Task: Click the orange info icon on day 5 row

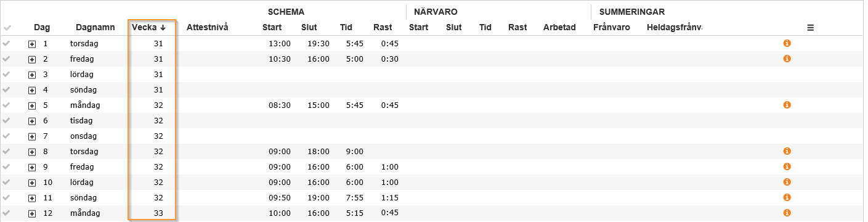Action: pos(787,105)
